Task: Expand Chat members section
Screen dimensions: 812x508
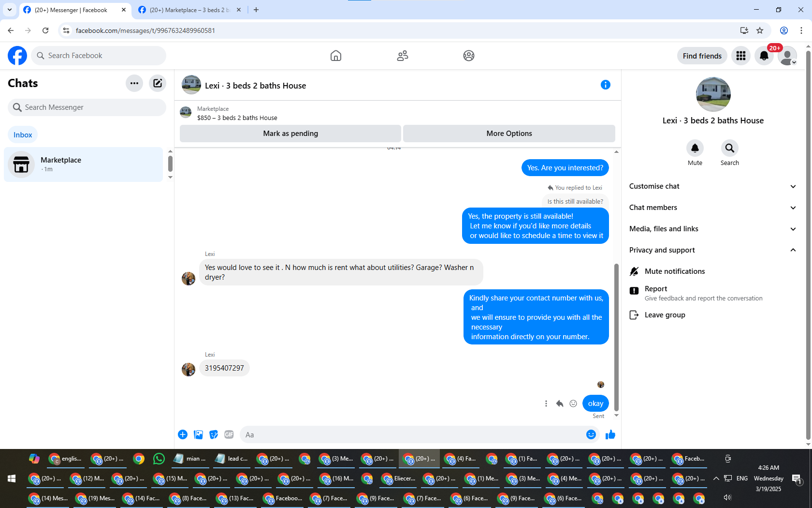Action: [713, 208]
